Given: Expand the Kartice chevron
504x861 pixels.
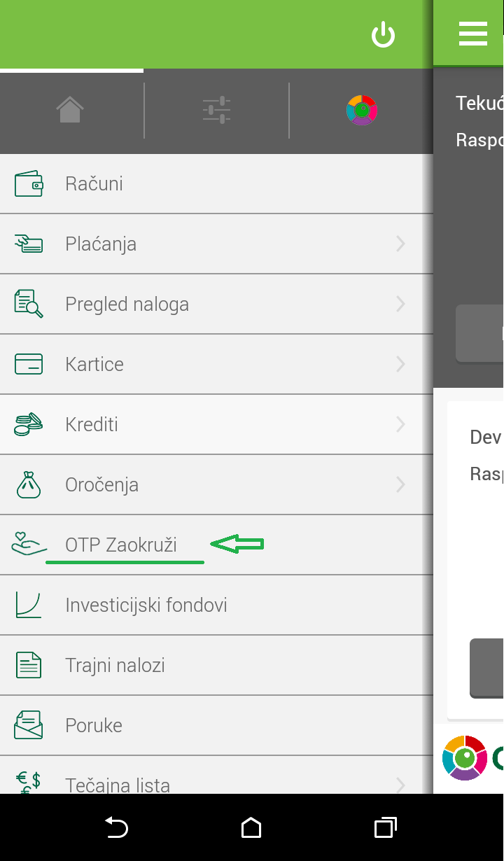Looking at the screenshot, I should (400, 364).
